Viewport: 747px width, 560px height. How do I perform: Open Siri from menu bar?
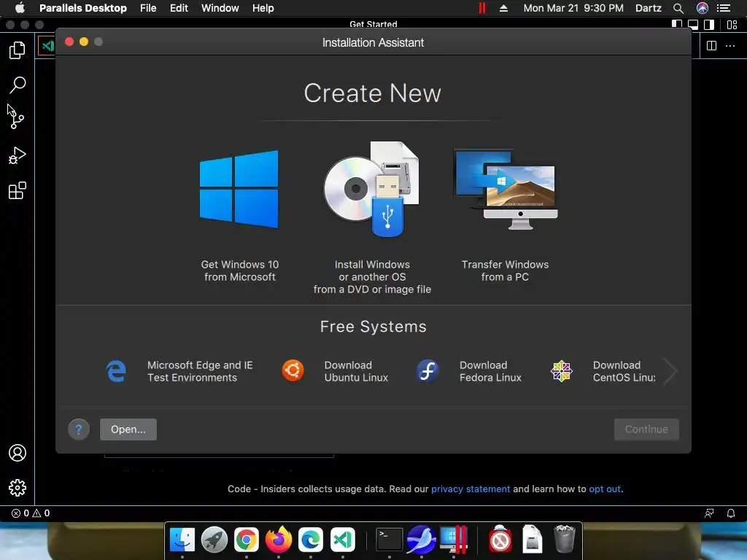(x=703, y=8)
